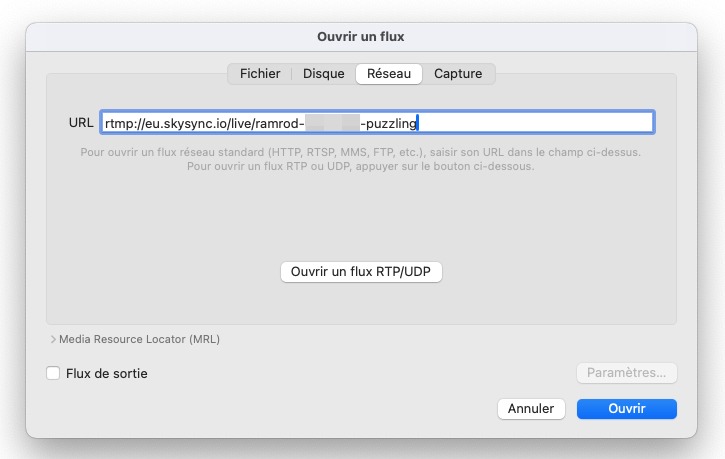The height and width of the screenshot is (459, 725).
Task: Select the Réseau tab
Action: (x=389, y=74)
